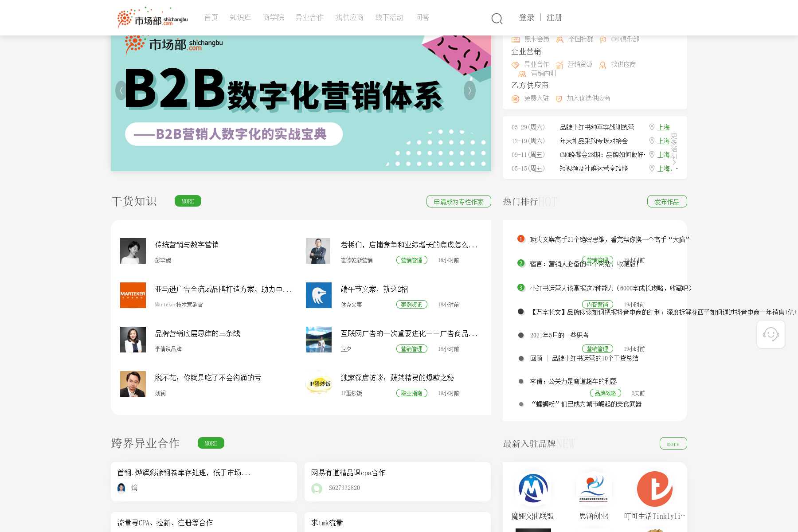Click the B2B数字化营销体系 banner
This screenshot has height=532, width=798.
pos(301,103)
